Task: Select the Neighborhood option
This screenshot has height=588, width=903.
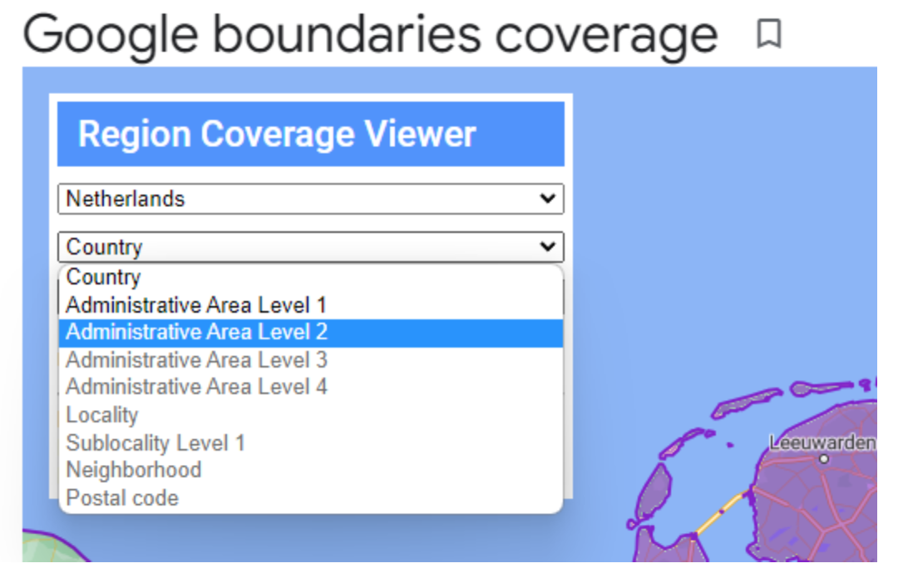Action: pos(311,470)
